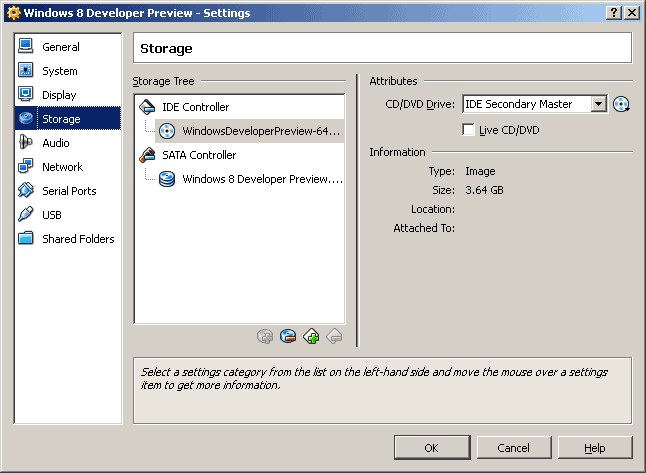Click the italic hint text about settings category
646x473 pixels.
(x=374, y=378)
